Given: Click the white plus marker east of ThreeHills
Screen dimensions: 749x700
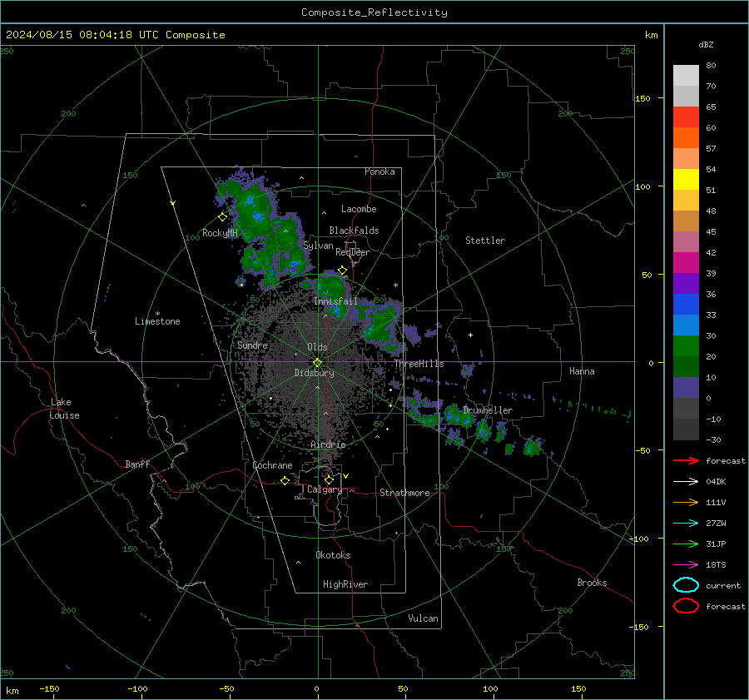Looking at the screenshot, I should pos(470,335).
